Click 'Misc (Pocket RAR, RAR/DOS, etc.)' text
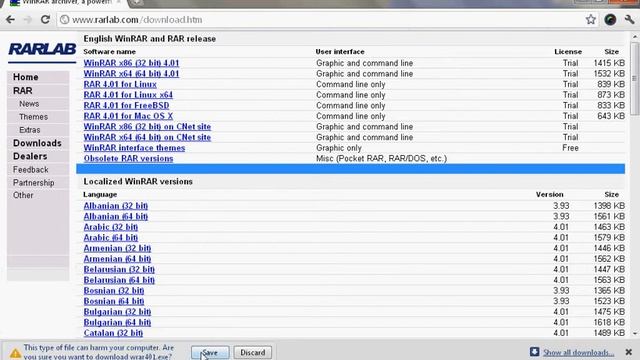The width and height of the screenshot is (640, 360). click(381, 158)
